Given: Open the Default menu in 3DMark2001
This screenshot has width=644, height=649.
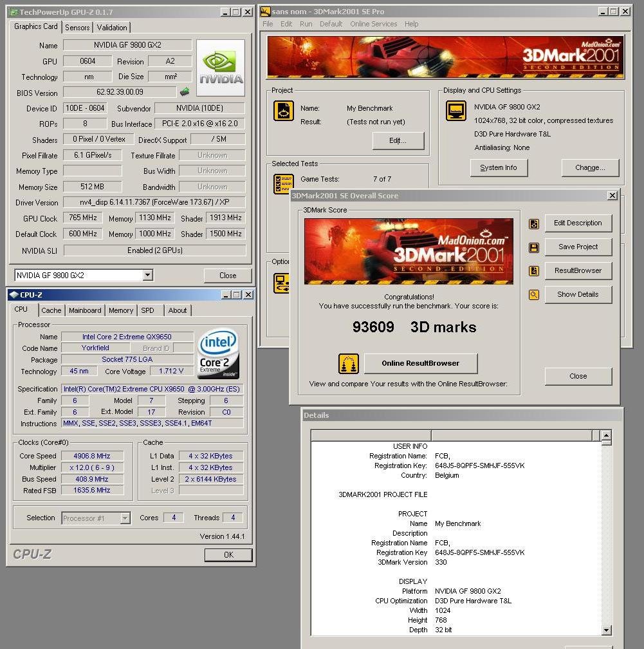Looking at the screenshot, I should (x=331, y=24).
